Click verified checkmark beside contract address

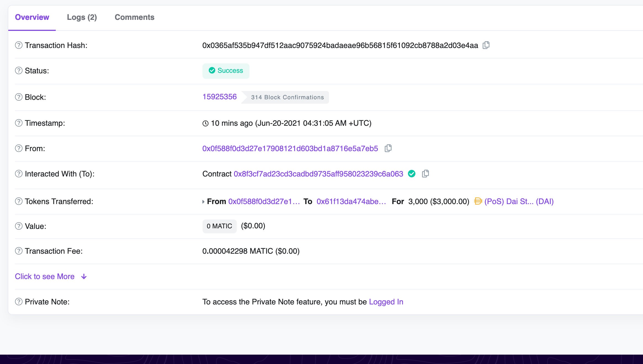pyautogui.click(x=412, y=174)
